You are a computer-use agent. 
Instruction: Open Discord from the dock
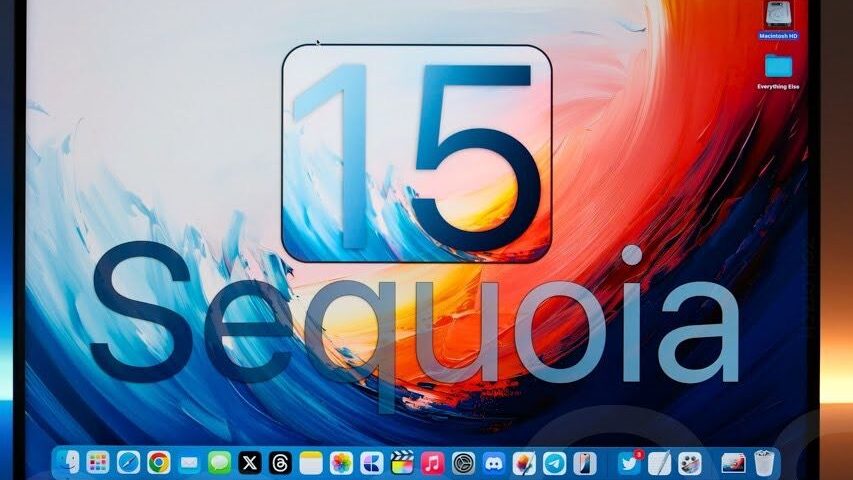pos(493,463)
